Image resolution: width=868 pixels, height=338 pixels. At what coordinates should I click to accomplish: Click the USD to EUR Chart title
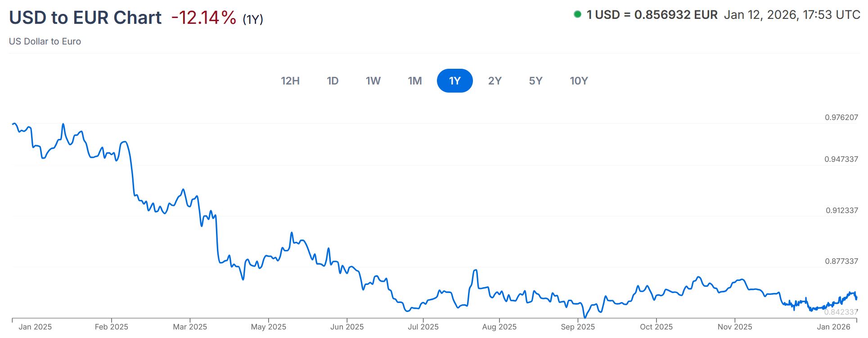pos(85,18)
